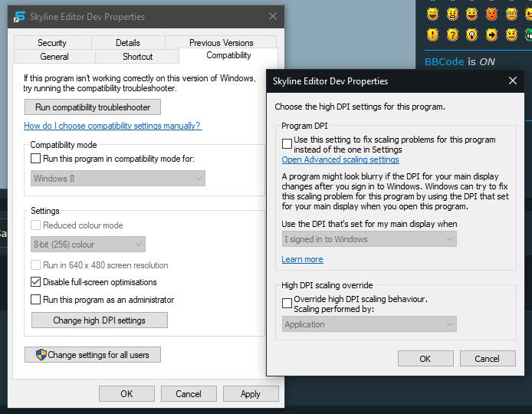Click Apply in the Properties window
532x414 pixels.
point(251,393)
